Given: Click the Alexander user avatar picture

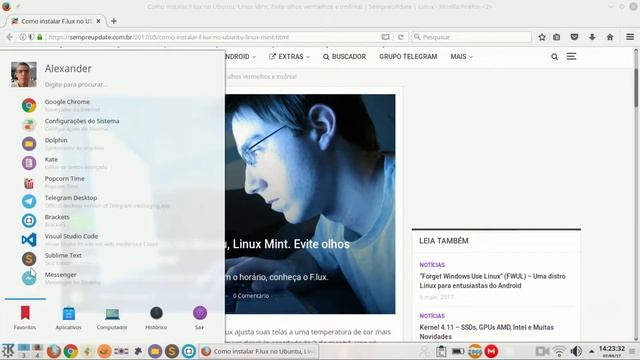Looking at the screenshot, I should (24, 74).
